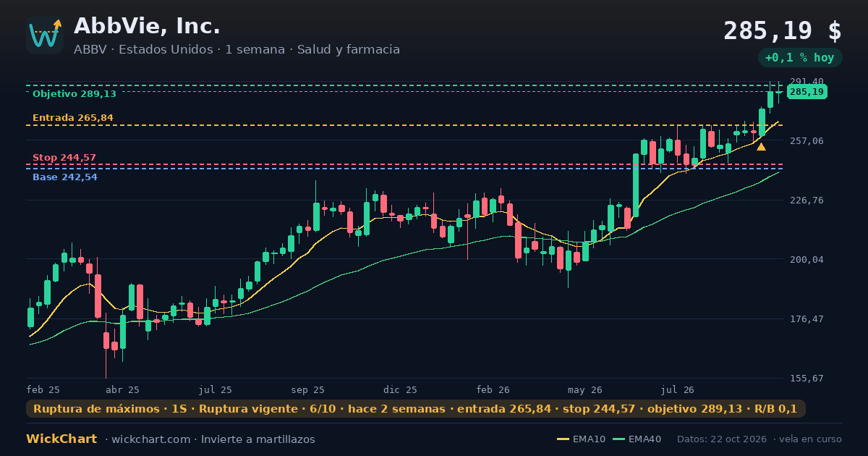Click the 291,40 axis value
This screenshot has width=868, height=456.
click(806, 81)
